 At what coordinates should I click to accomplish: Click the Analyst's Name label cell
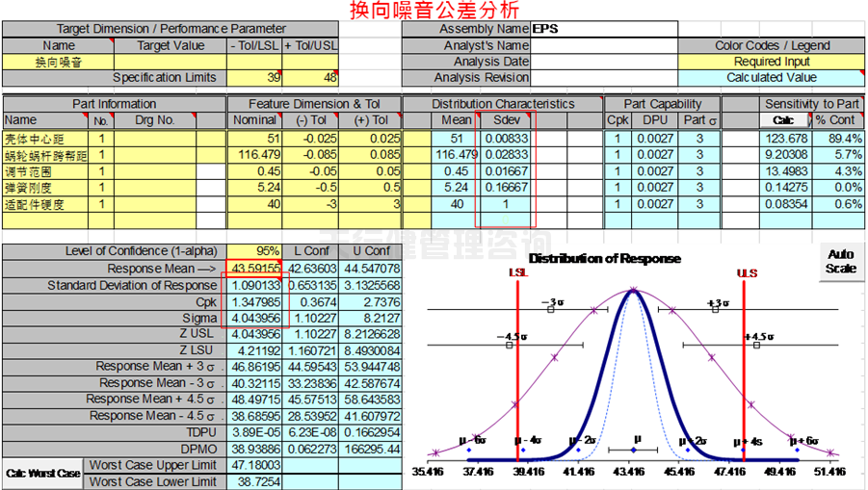click(x=466, y=45)
